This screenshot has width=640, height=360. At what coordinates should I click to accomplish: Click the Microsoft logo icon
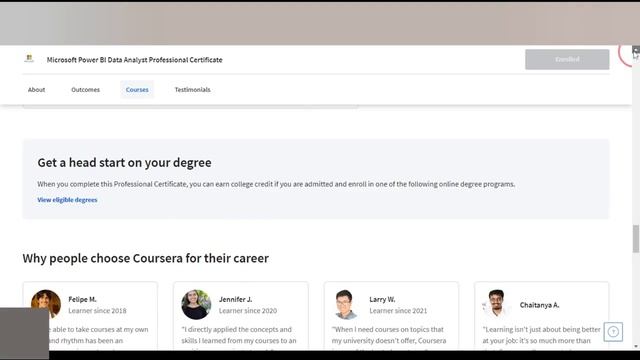(x=29, y=59)
